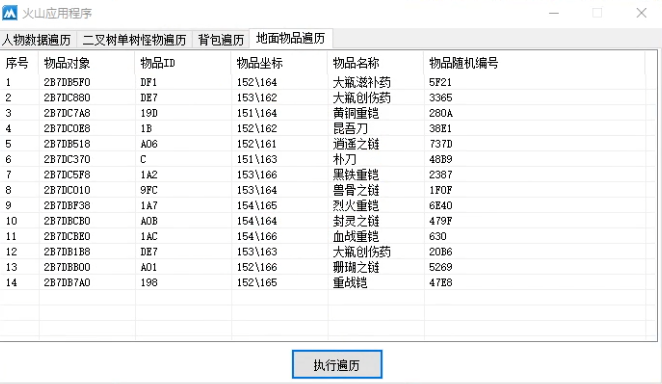
Task: Click the 序号 column header
Action: point(17,63)
